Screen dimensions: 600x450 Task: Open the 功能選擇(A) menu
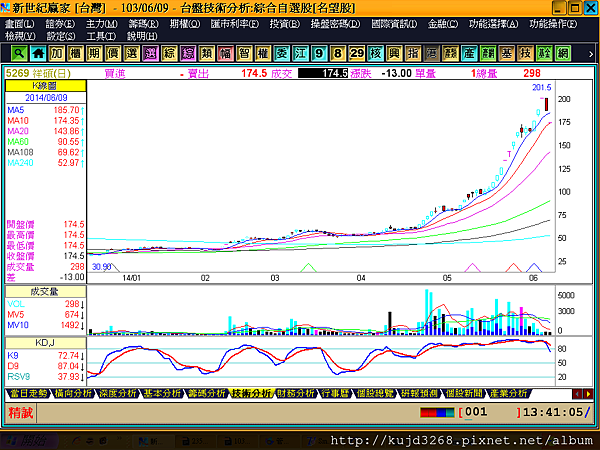(x=494, y=24)
